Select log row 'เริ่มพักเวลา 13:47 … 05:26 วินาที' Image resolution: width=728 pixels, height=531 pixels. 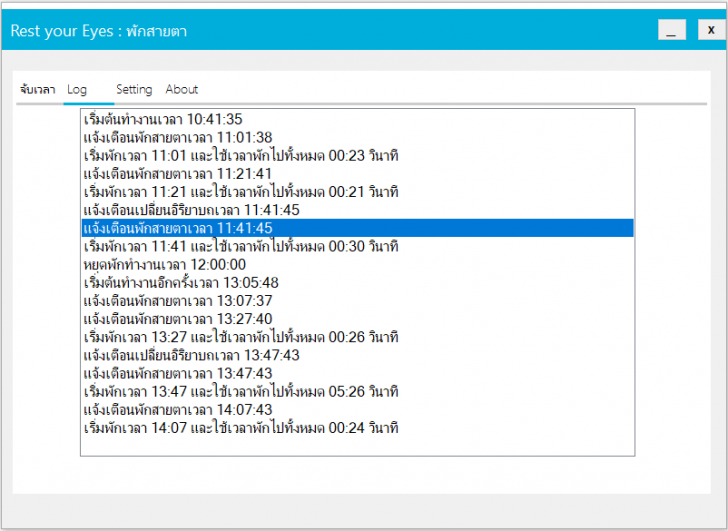pos(358,391)
